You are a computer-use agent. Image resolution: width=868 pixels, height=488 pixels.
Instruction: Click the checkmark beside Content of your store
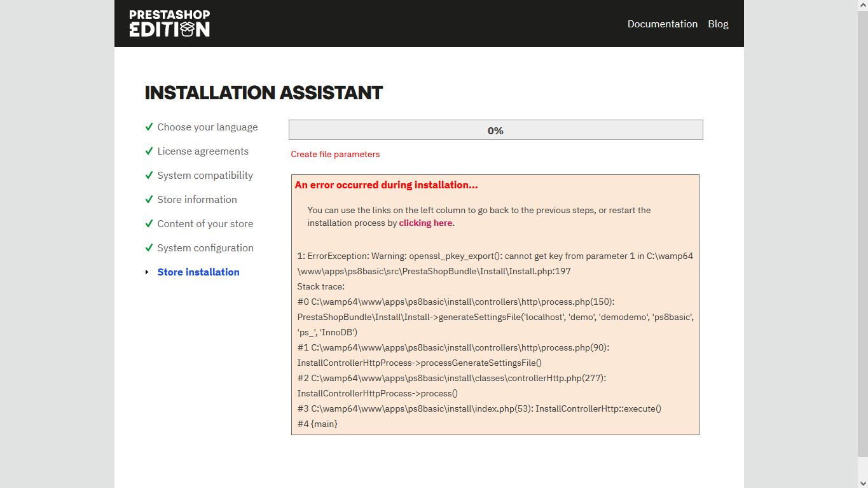[x=149, y=223]
